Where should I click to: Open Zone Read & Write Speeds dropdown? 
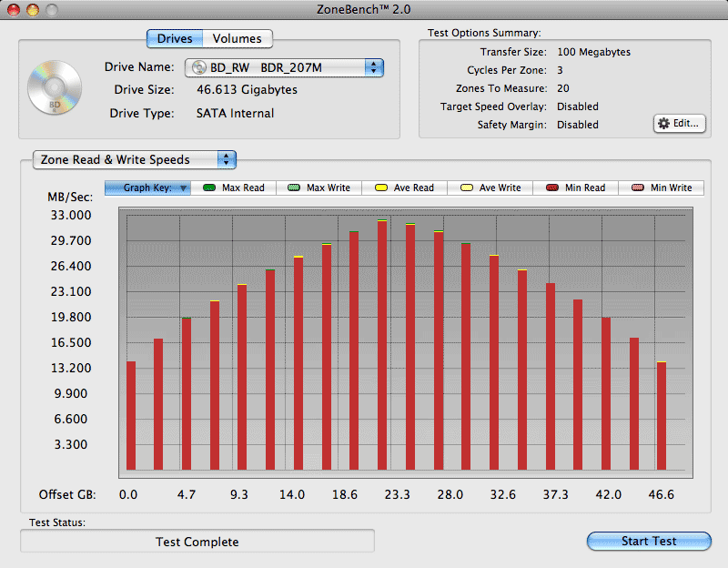pos(134,159)
